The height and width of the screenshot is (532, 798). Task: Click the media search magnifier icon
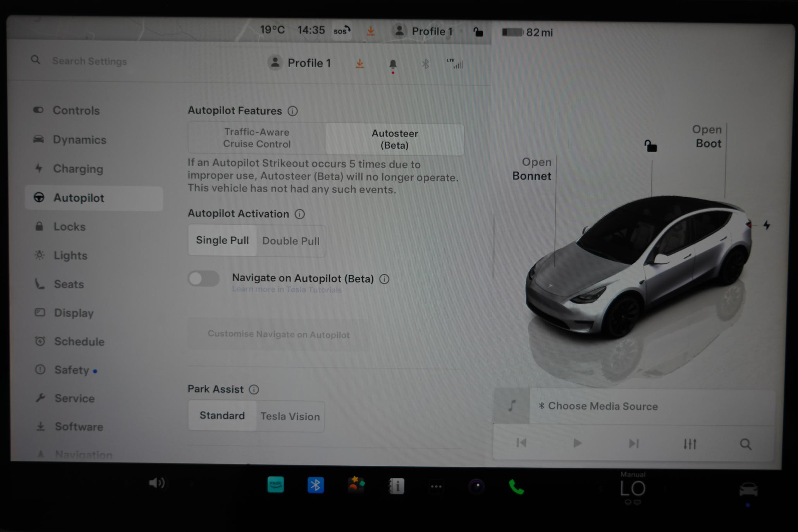click(x=746, y=444)
